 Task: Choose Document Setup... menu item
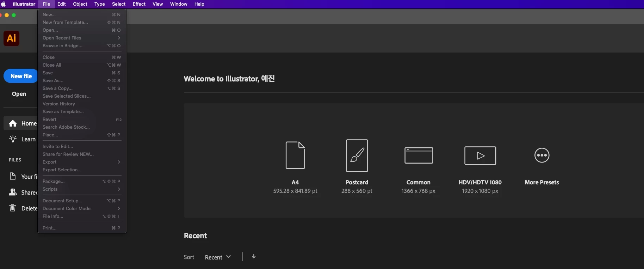(82, 201)
